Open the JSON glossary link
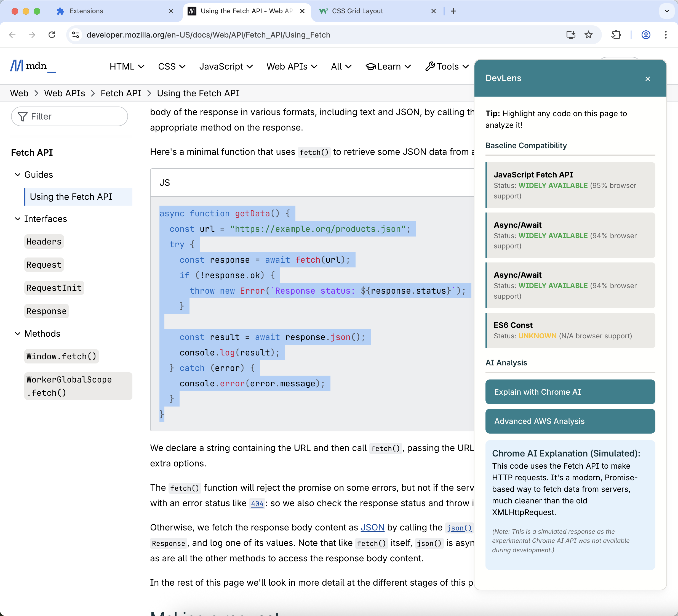 (372, 527)
